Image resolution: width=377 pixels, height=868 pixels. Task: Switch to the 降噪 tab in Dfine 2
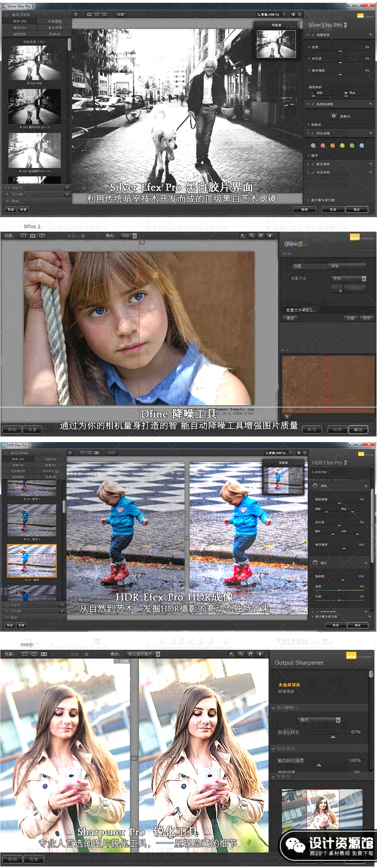point(347,266)
